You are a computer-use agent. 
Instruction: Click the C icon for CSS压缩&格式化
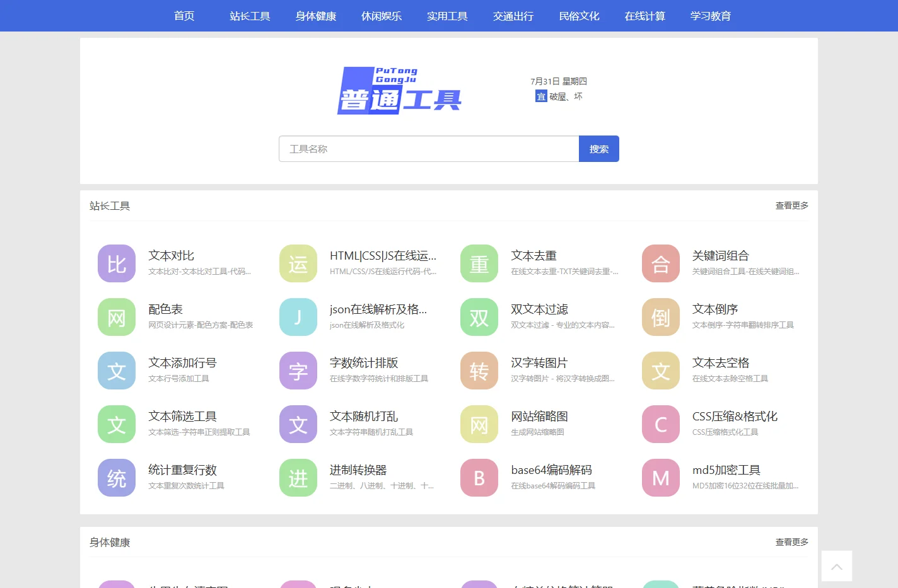(661, 424)
